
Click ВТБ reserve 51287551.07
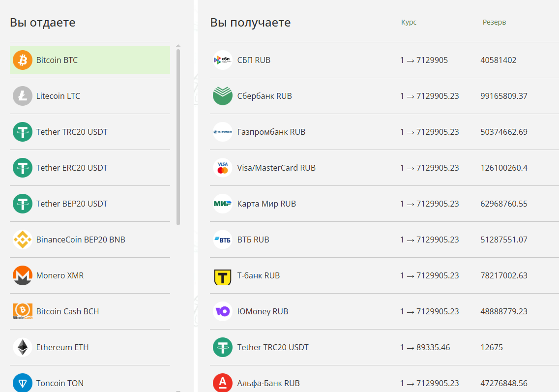(504, 240)
